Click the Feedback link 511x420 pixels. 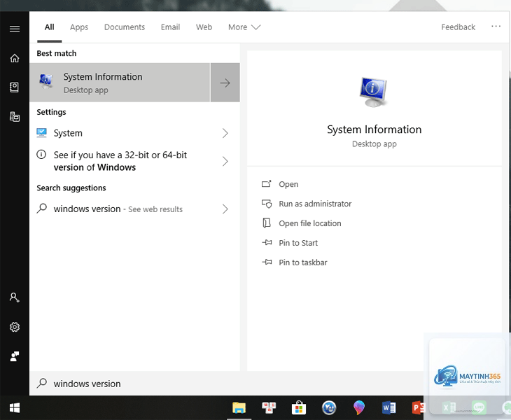click(458, 27)
